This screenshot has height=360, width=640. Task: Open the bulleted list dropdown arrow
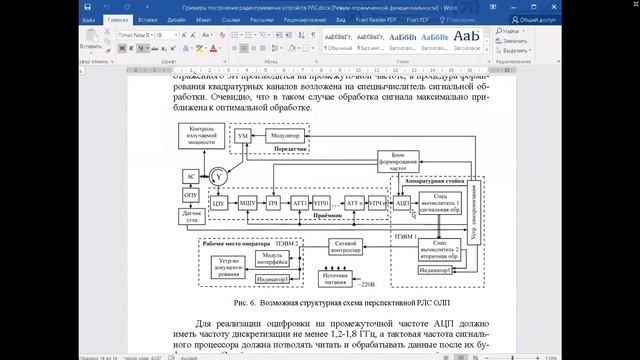click(x=242, y=36)
